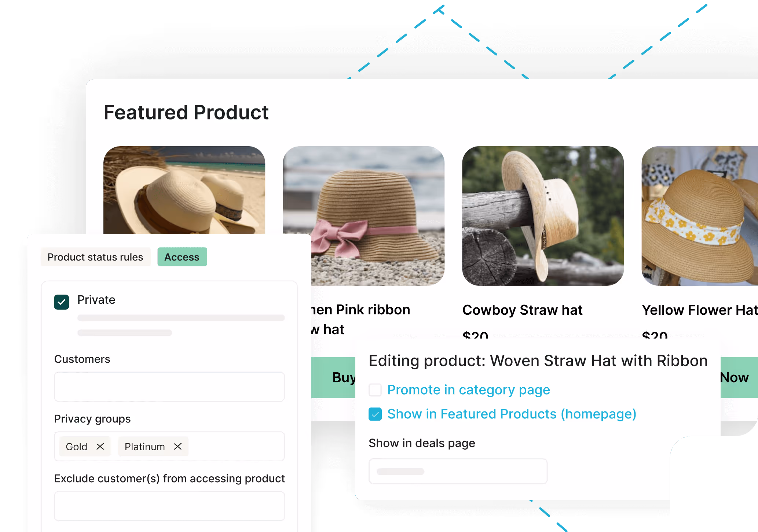Open the beach straw hats product image
This screenshot has width=758, height=532.
coord(184,190)
